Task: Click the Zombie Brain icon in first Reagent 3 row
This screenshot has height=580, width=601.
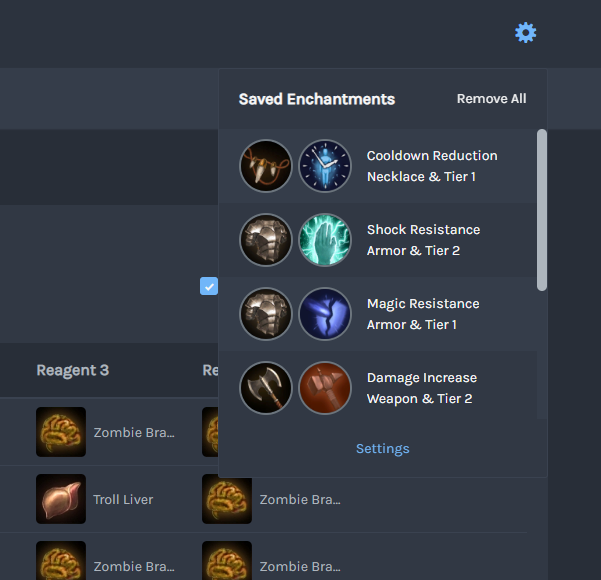Action: (61, 432)
